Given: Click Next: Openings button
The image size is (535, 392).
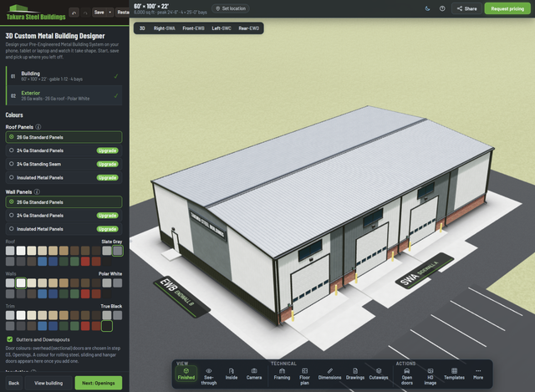Looking at the screenshot, I should pyautogui.click(x=99, y=383).
